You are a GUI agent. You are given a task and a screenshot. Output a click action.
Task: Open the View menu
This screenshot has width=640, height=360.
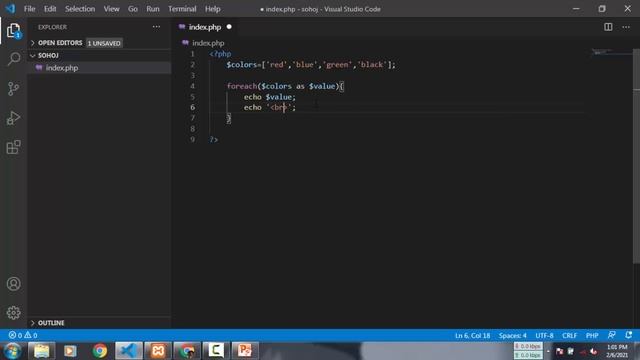[111, 9]
